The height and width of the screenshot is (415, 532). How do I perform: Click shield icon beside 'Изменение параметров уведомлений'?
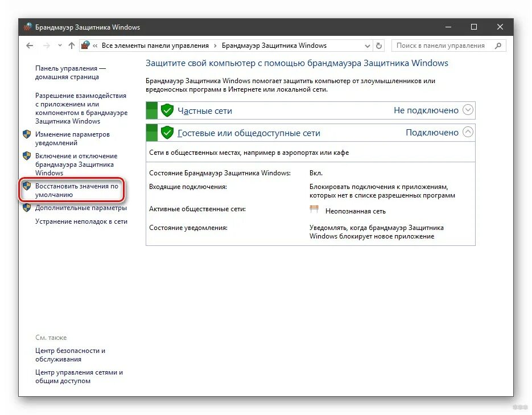27,134
